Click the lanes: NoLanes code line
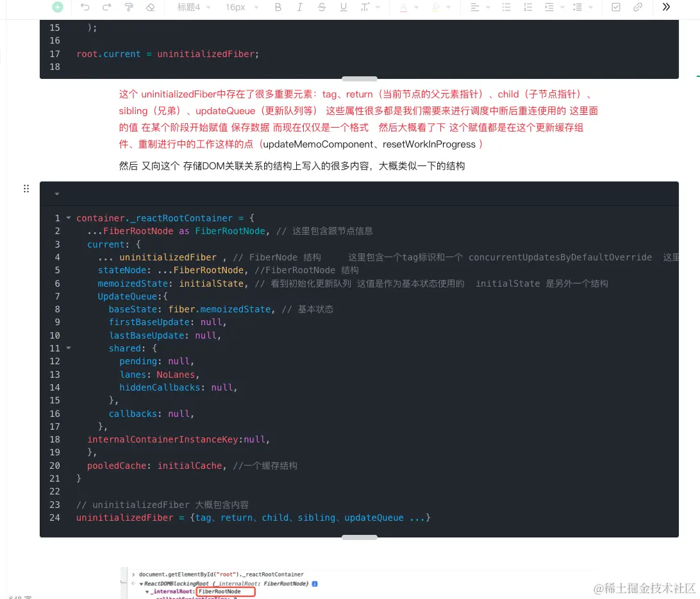This screenshot has width=700, height=599. point(160,375)
